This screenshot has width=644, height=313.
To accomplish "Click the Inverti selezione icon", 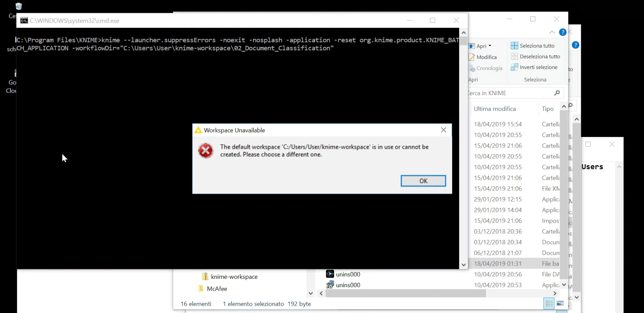I will pyautogui.click(x=514, y=67).
